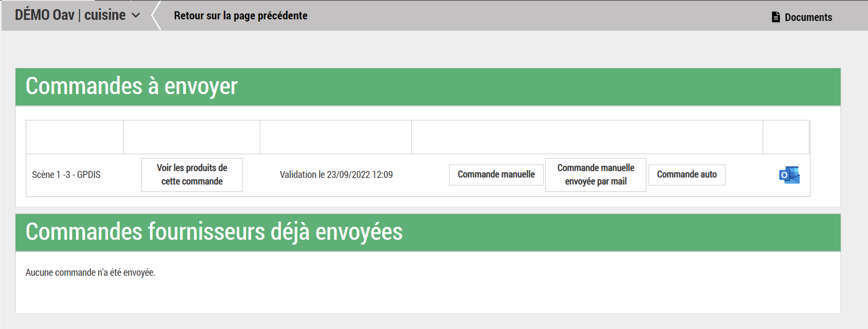This screenshot has height=329, width=868.
Task: Expand the DÉMO Oav cuisine dropdown arrow
Action: [136, 16]
